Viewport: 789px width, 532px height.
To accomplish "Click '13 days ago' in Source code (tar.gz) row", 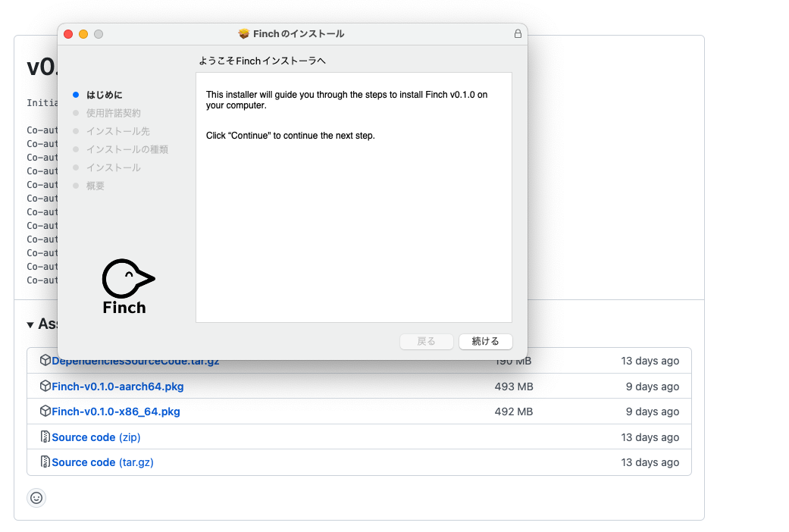I will (650, 462).
